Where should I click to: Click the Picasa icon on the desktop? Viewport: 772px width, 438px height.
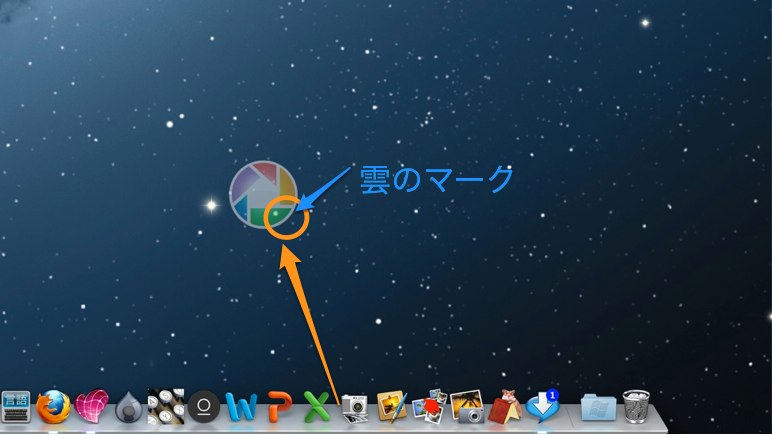[x=263, y=194]
